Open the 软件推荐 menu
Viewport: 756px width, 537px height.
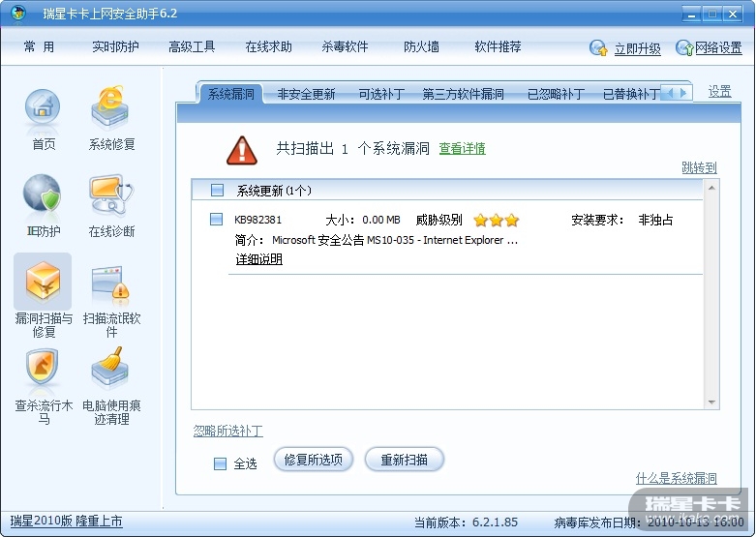pos(498,46)
